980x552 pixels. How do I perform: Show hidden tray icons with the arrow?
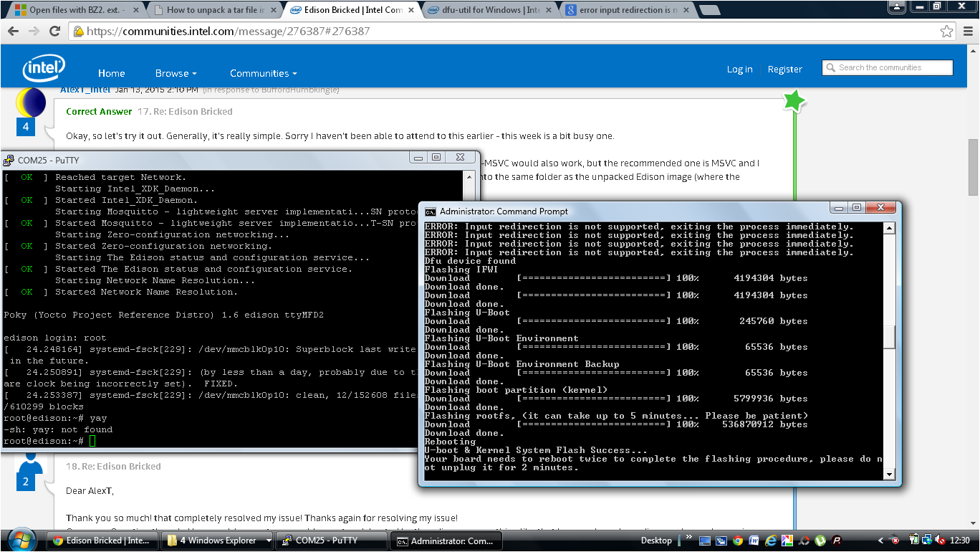(882, 541)
